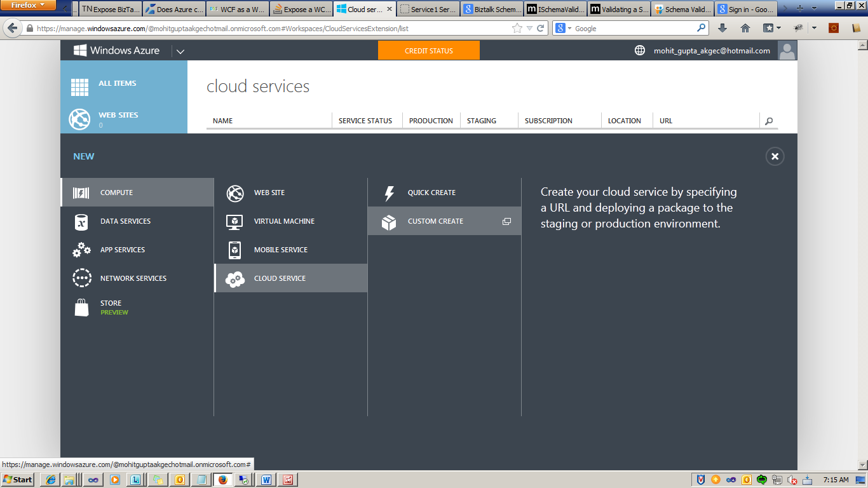868x488 pixels.
Task: Open the Google search engine dropdown
Action: pos(564,29)
